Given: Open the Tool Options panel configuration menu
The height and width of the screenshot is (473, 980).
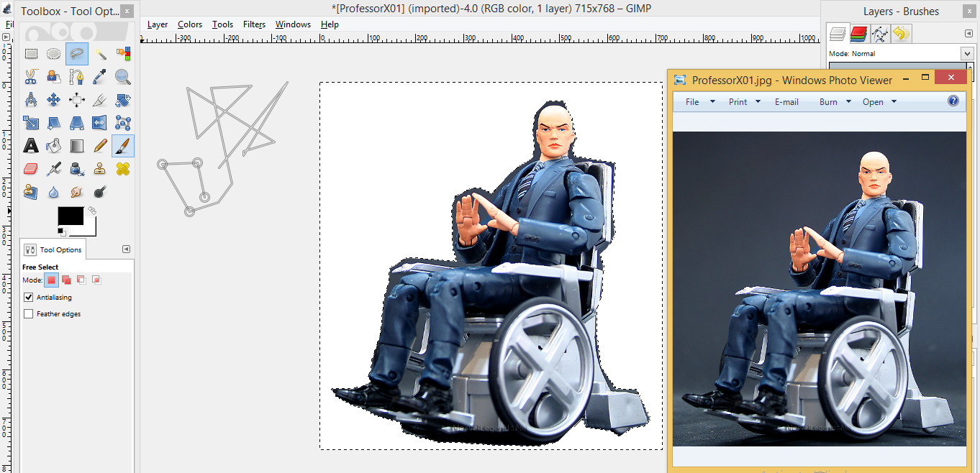Looking at the screenshot, I should [126, 249].
